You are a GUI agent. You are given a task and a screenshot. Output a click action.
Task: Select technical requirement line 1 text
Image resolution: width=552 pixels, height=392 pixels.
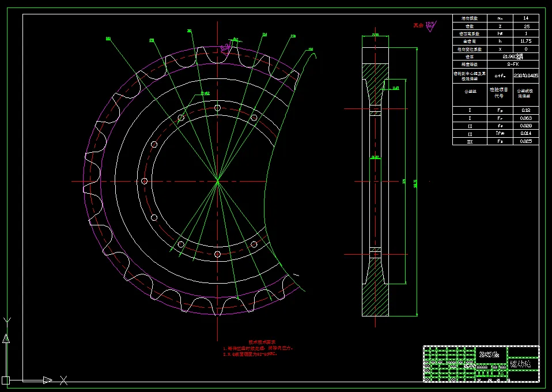coord(258,348)
